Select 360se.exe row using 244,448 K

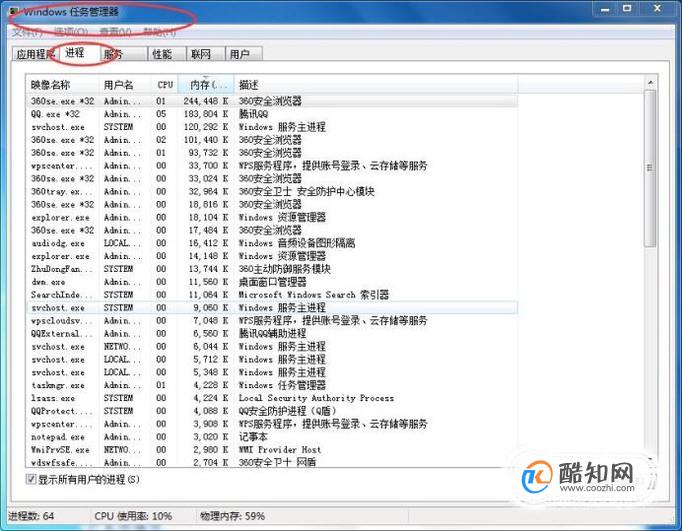272,101
